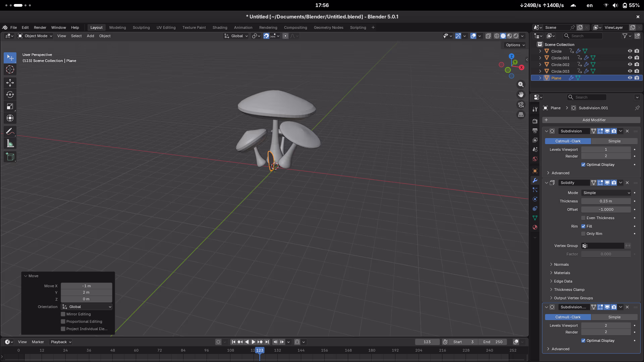This screenshot has height=362, width=644.
Task: Open the Render menu
Action: [x=40, y=27]
